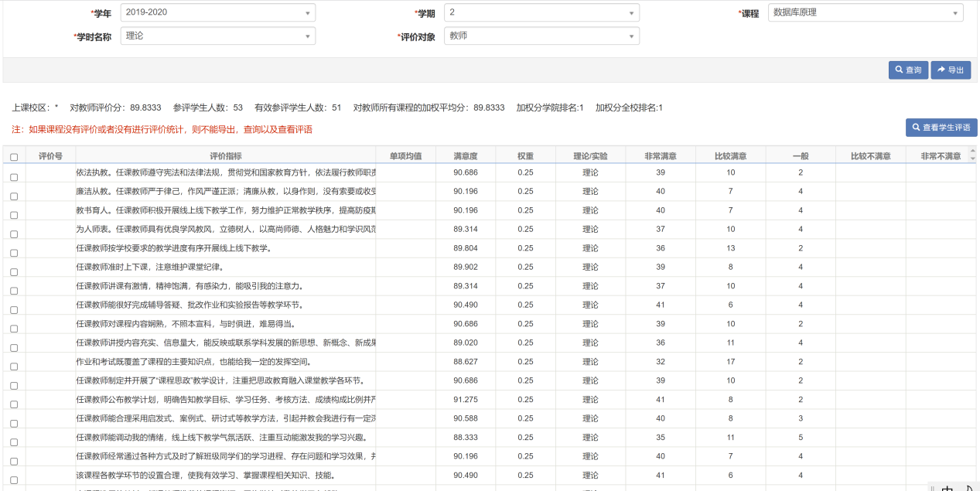
Task: Click the 单项均值 column header
Action: [x=405, y=155]
